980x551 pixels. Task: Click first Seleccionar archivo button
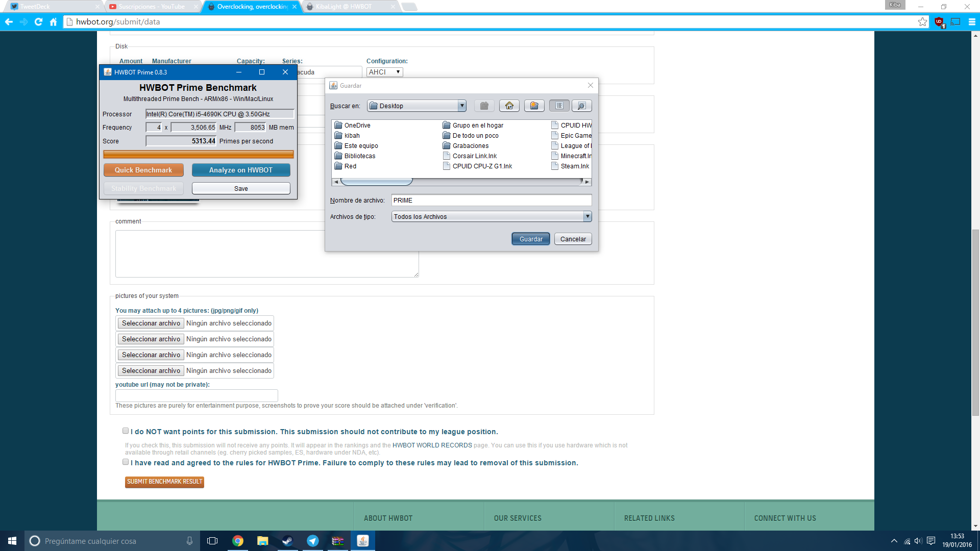(151, 323)
